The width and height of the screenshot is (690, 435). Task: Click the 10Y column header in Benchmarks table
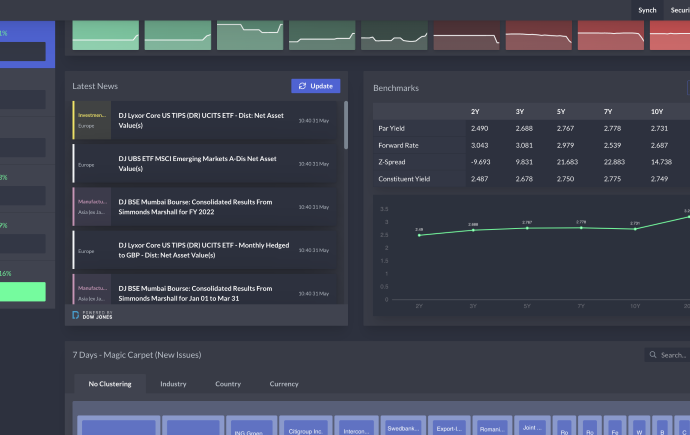click(657, 112)
